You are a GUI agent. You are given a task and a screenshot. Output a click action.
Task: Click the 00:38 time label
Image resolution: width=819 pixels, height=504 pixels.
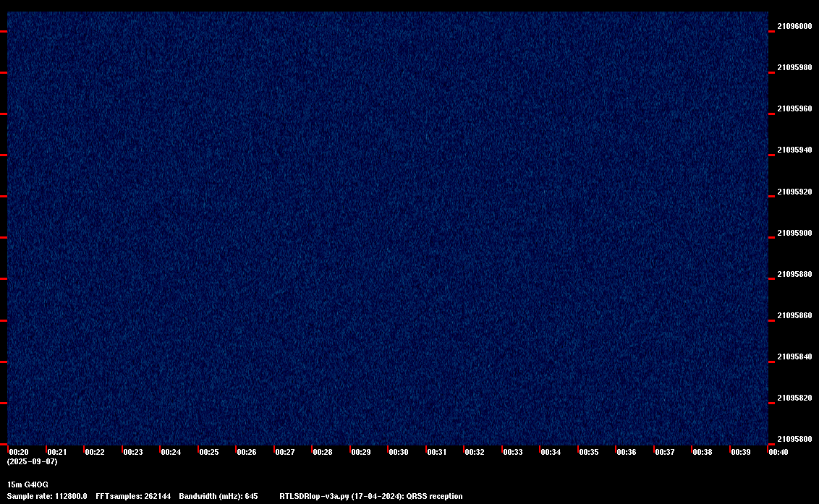coord(702,452)
